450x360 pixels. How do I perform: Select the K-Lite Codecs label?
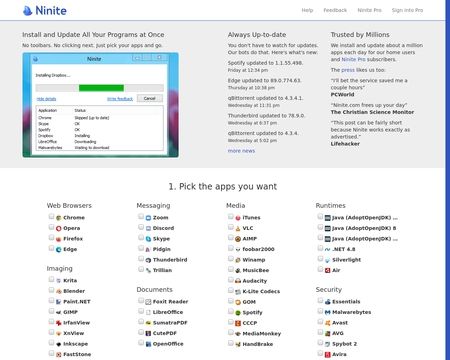point(261,291)
